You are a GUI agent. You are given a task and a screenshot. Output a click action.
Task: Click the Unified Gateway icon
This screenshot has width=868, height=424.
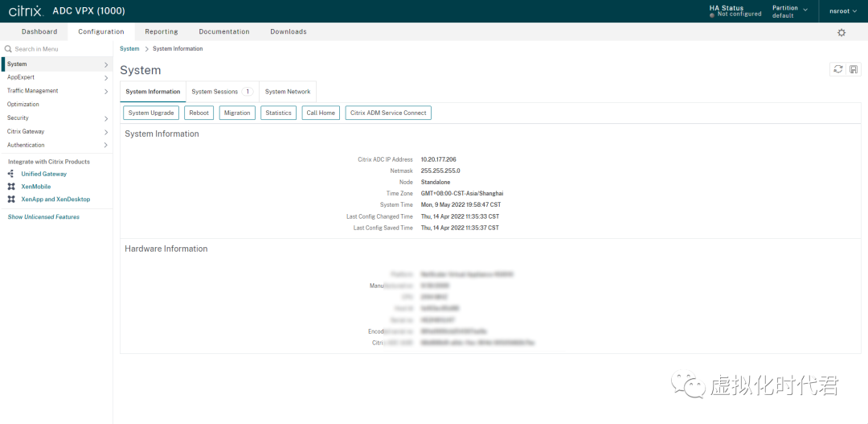(11, 174)
